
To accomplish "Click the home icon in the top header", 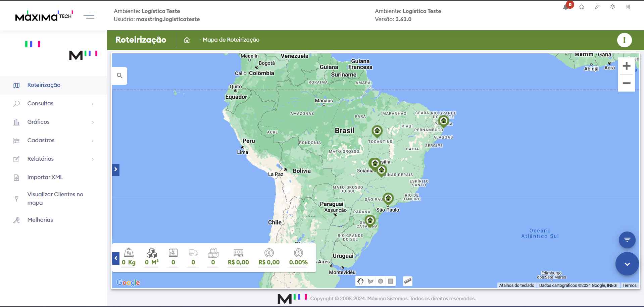I will click(x=582, y=7).
